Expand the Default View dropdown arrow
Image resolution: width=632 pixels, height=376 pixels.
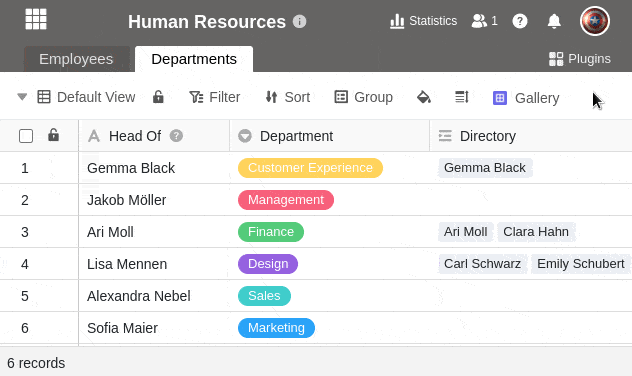click(x=22, y=97)
